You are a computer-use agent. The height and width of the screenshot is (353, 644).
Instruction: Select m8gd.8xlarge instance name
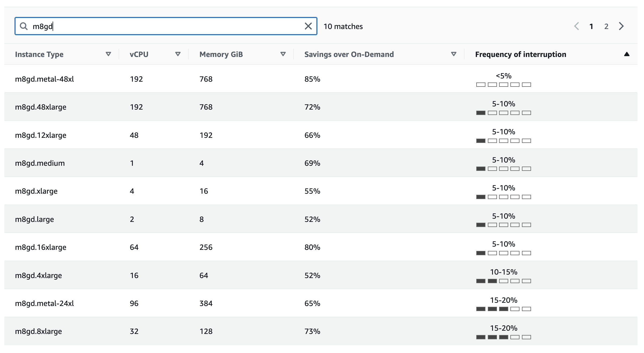(x=38, y=331)
